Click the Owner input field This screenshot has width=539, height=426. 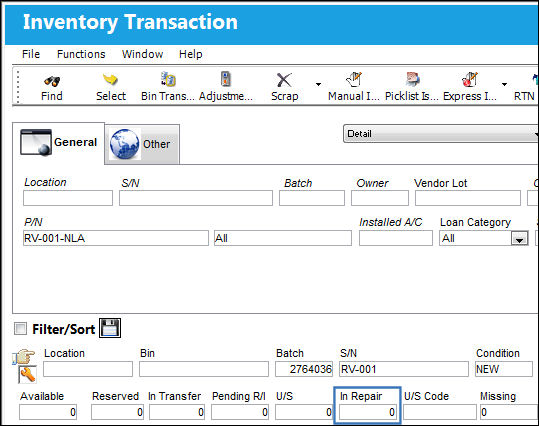[380, 198]
